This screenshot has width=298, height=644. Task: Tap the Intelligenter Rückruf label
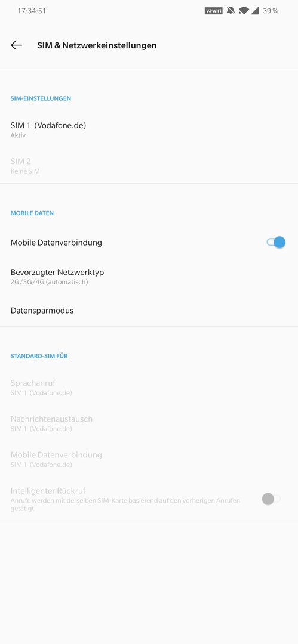pos(48,491)
